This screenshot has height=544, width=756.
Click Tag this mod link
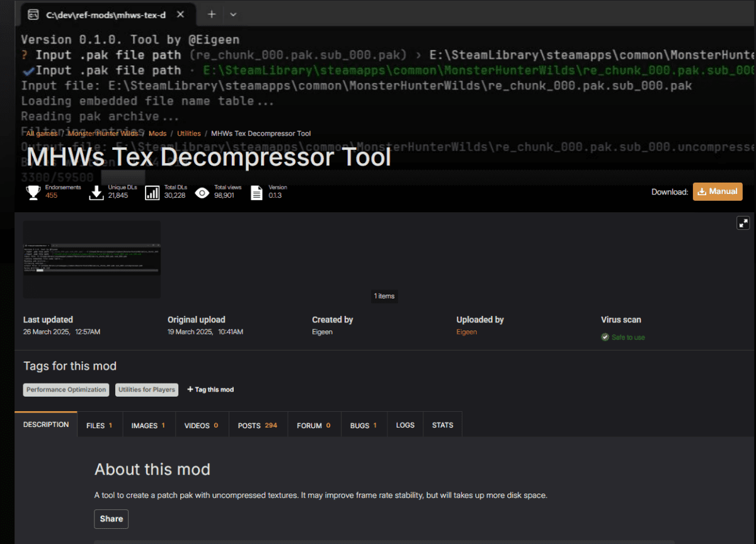[210, 390]
